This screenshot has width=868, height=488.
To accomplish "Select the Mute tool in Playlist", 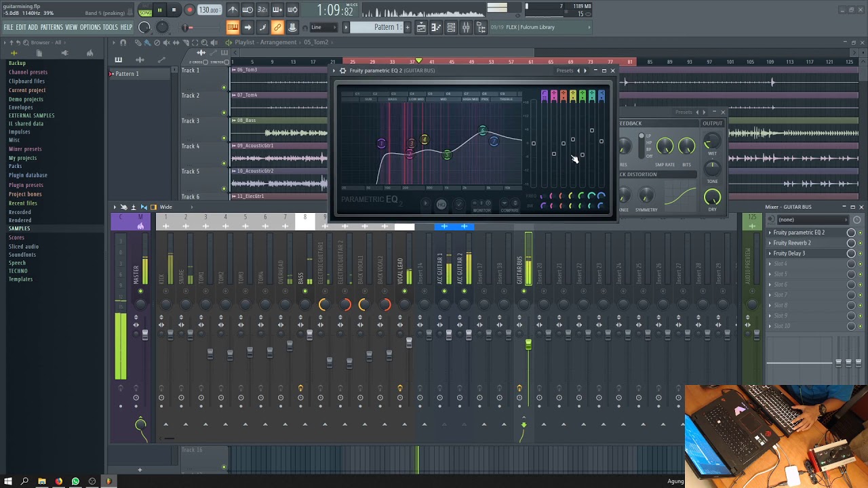I will tap(166, 43).
